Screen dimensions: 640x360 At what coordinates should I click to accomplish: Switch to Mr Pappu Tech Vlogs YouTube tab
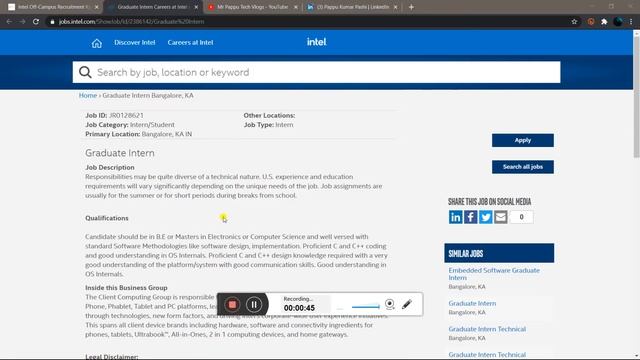coord(252,7)
